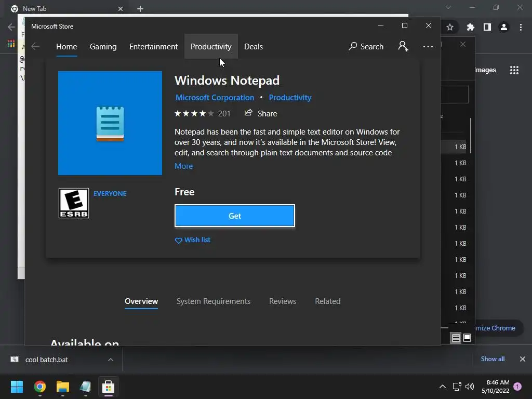This screenshot has width=532, height=399.
Task: Open Notepad app on taskbar
Action: tap(86, 387)
